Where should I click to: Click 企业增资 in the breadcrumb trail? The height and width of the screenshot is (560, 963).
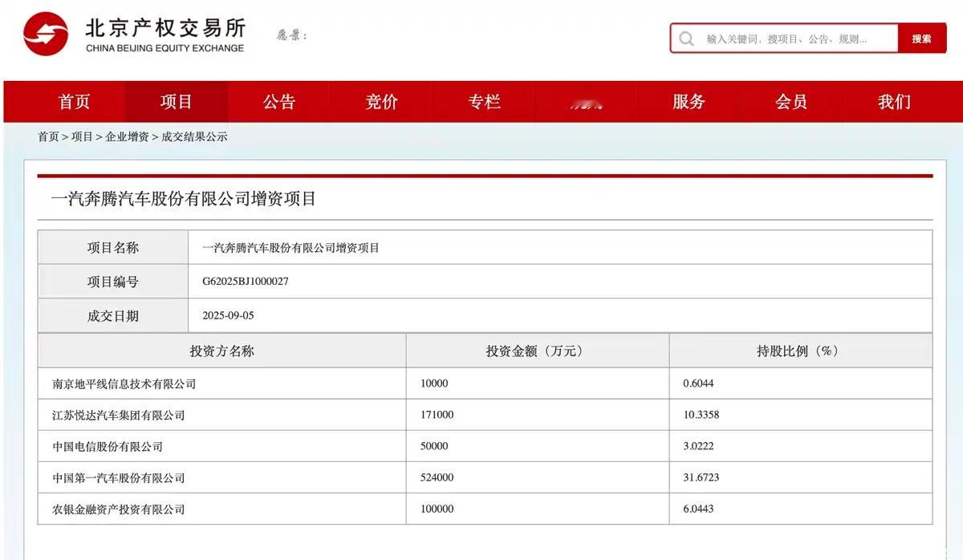point(127,137)
